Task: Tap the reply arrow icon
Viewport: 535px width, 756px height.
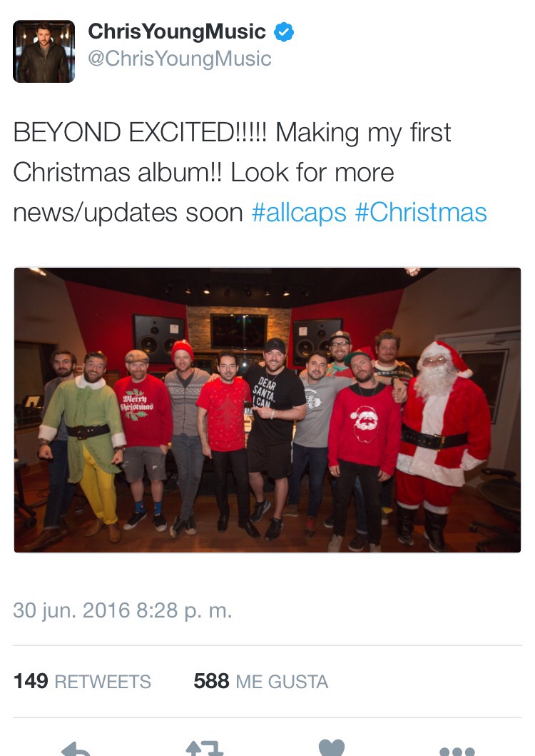Action: tap(76, 748)
